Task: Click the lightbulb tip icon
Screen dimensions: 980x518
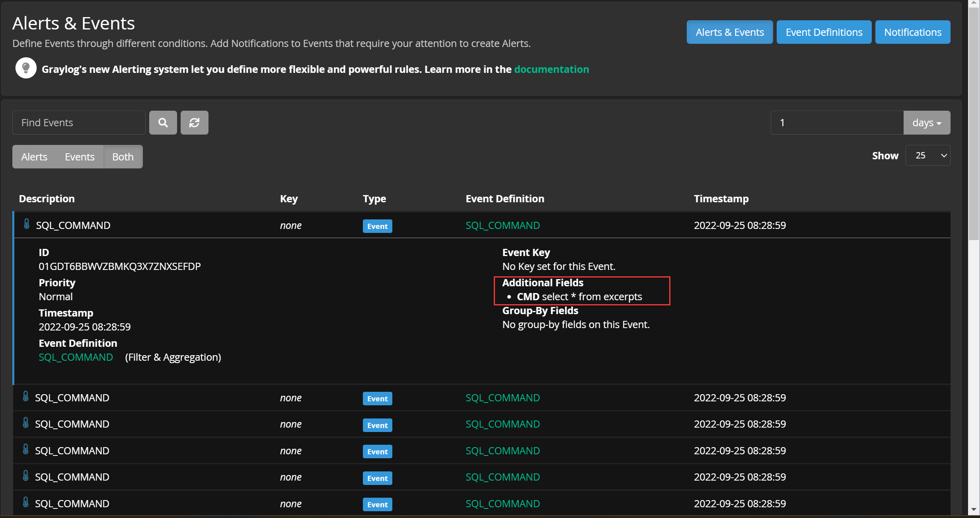Action: pyautogui.click(x=26, y=68)
